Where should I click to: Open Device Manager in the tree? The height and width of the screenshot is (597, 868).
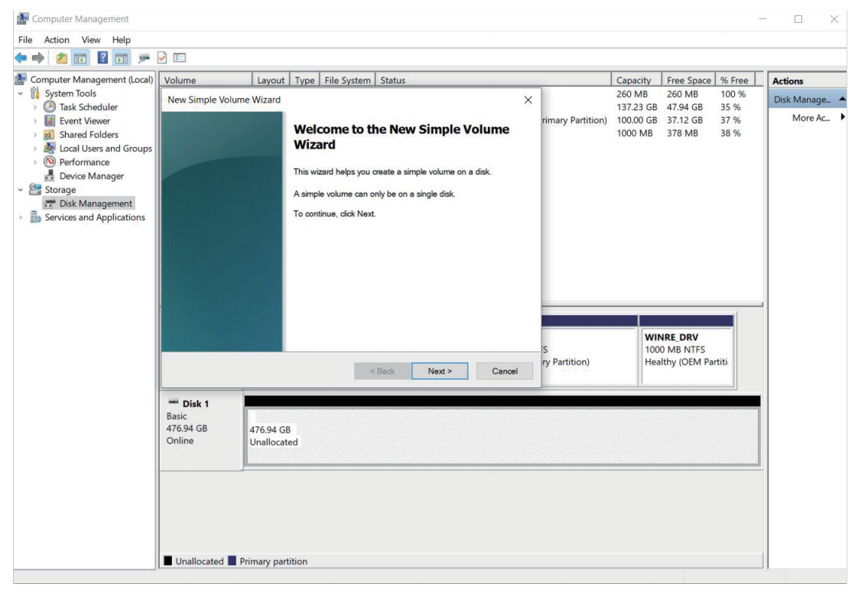pos(91,176)
